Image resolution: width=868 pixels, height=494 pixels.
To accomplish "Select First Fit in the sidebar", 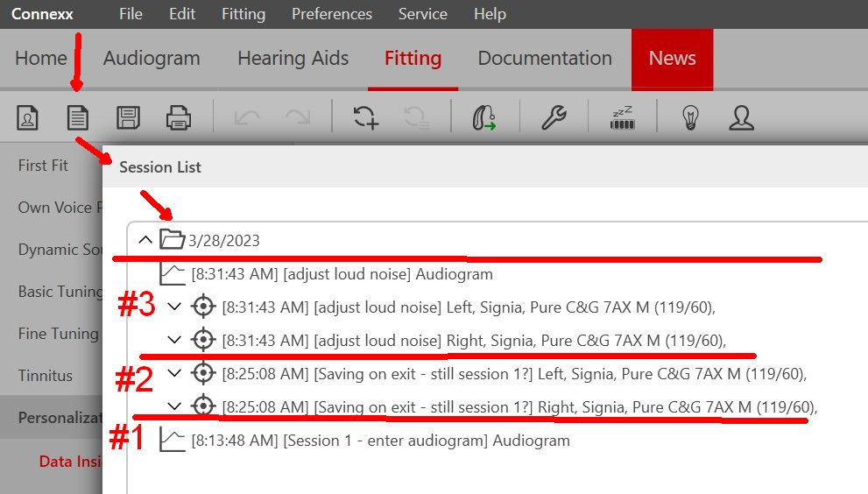I will pyautogui.click(x=43, y=165).
